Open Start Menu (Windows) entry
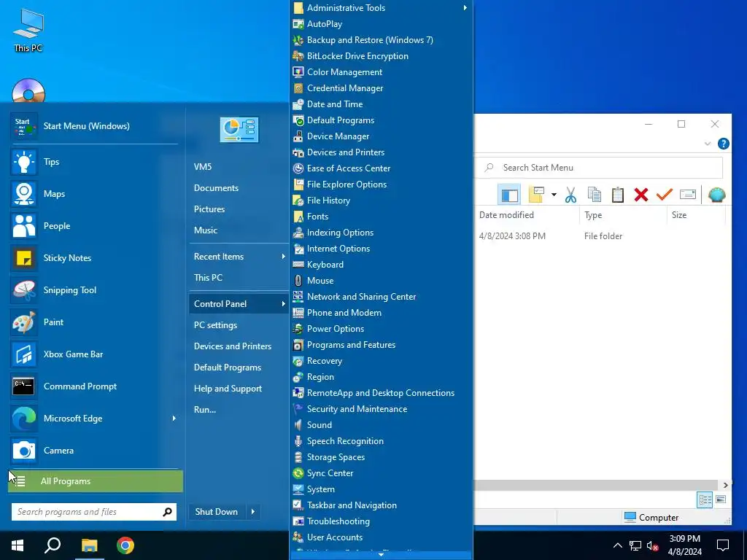 [94, 126]
